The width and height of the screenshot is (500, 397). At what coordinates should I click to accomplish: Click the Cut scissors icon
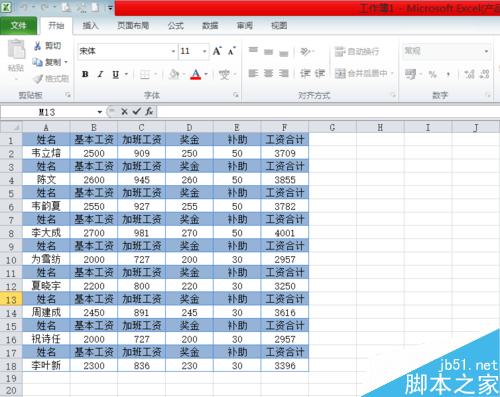38,46
